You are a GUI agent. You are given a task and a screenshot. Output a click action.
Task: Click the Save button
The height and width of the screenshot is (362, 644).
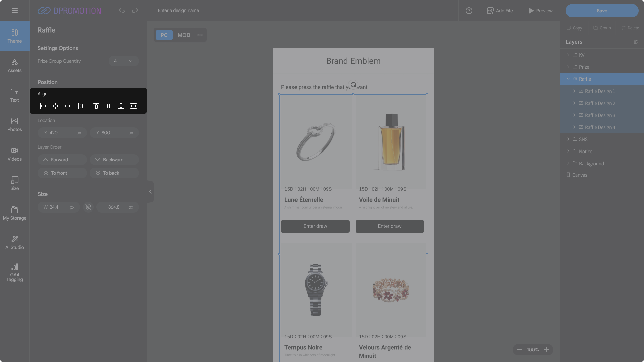[x=602, y=11]
